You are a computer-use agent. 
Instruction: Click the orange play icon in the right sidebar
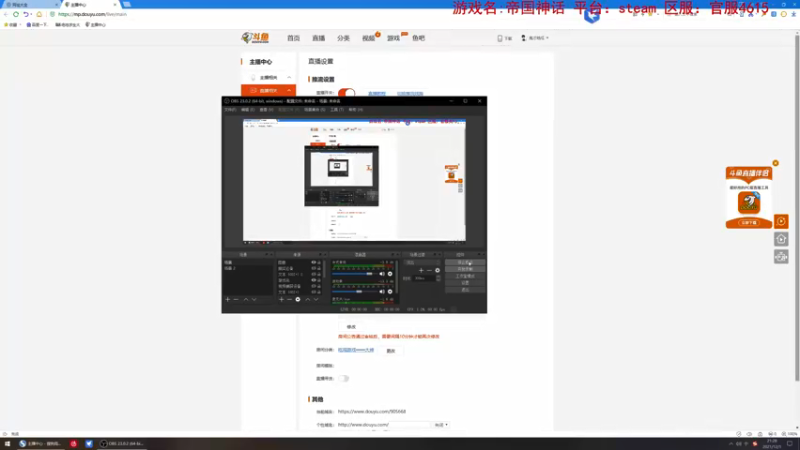tap(781, 221)
